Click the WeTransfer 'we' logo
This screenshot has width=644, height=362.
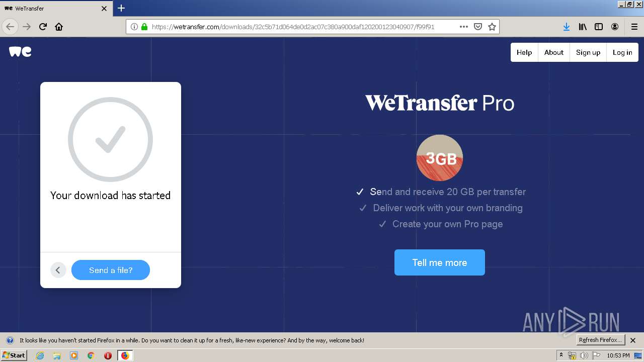(20, 52)
